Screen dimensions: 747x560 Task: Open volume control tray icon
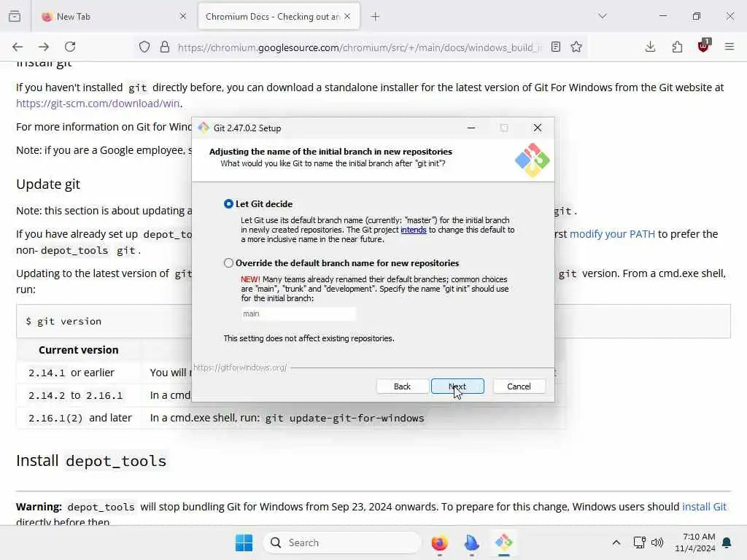click(657, 542)
